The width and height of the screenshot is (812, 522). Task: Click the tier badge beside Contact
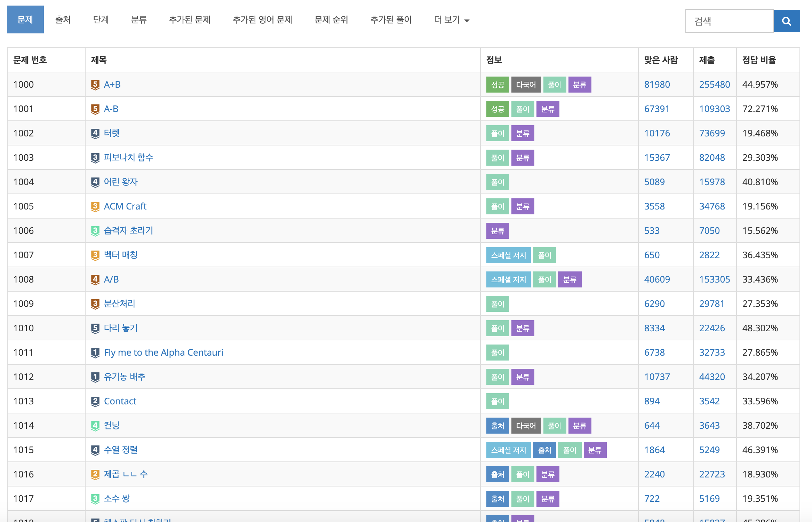pos(95,401)
